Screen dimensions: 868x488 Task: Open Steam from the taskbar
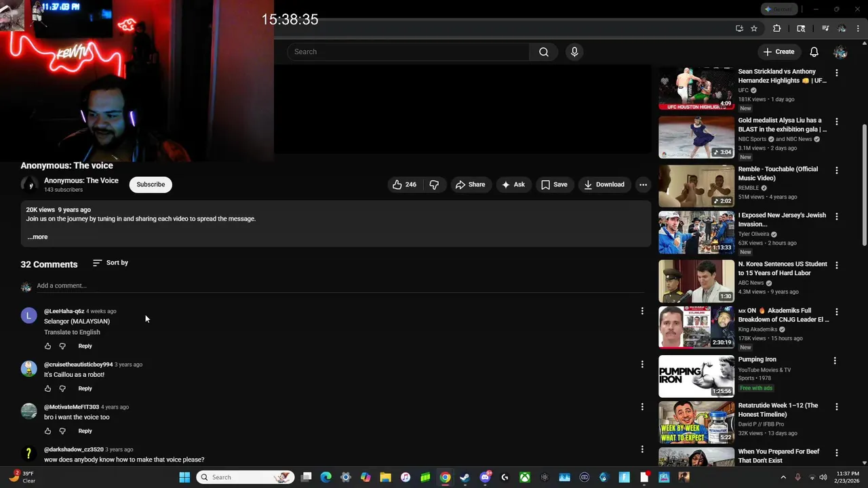click(x=465, y=477)
